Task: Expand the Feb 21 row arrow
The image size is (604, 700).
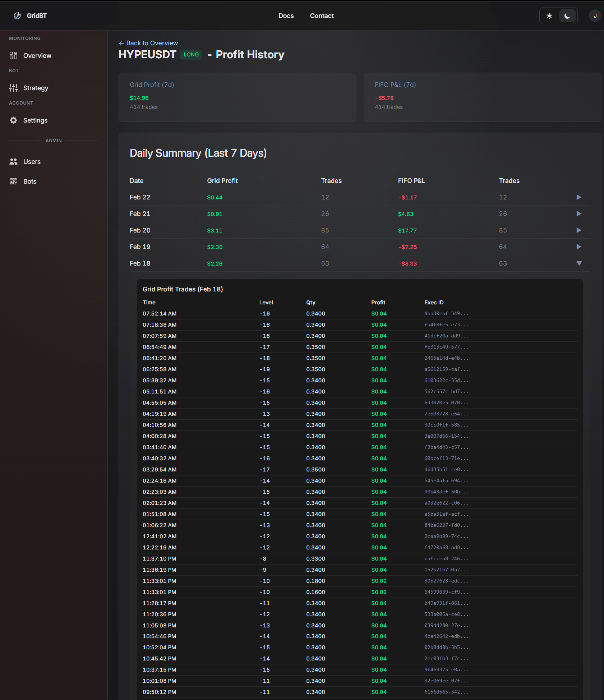Action: pyautogui.click(x=578, y=213)
